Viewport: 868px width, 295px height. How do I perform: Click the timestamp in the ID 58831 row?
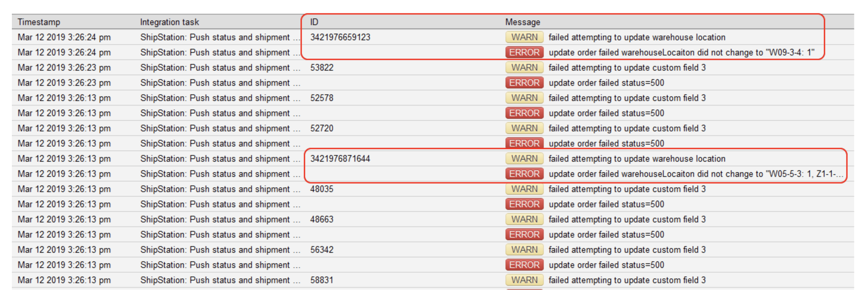64,280
